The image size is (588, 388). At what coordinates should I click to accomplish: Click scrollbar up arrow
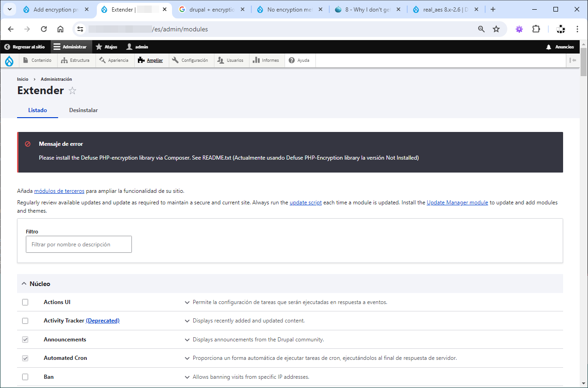pos(584,44)
